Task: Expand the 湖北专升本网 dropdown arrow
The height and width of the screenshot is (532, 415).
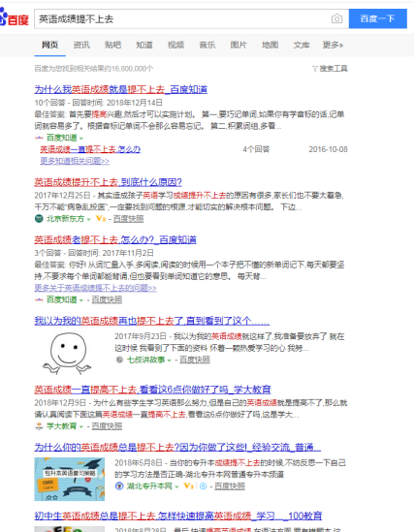Action: coord(176,486)
